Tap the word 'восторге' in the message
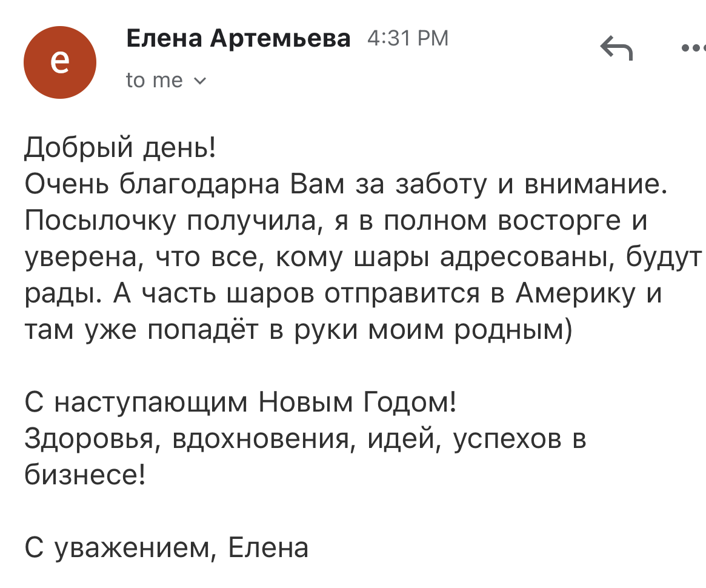 coord(560,221)
